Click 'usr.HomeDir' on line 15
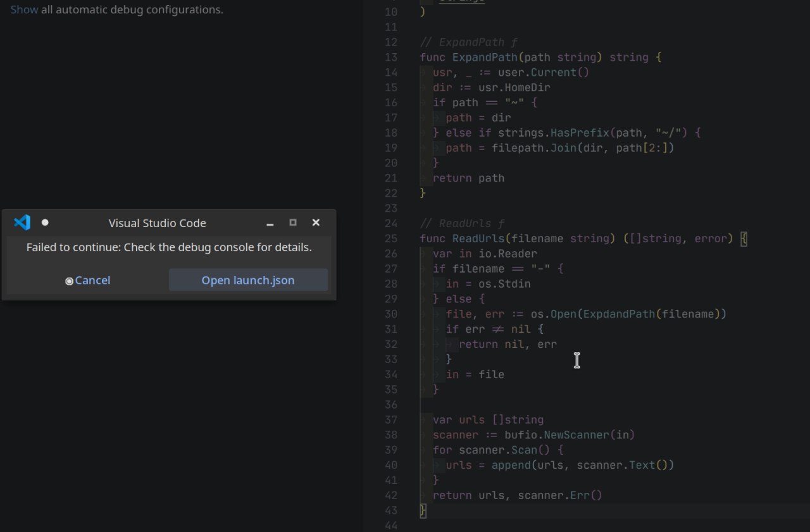This screenshot has width=810, height=532. [x=514, y=87]
